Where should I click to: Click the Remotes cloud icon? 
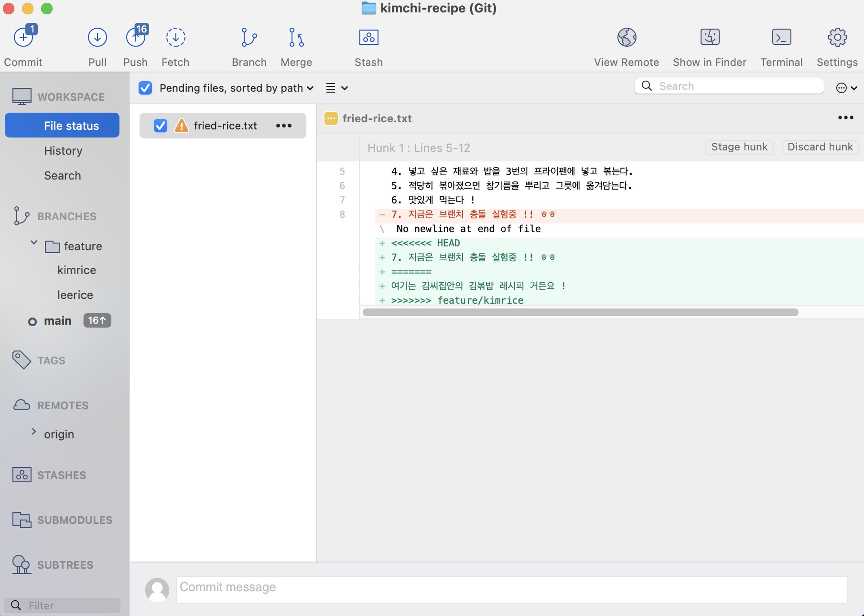click(22, 405)
